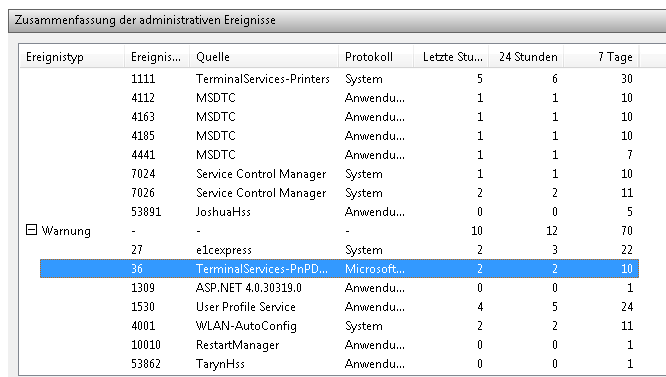Select the JoshuaHss source row
The width and height of the screenshot is (666, 377).
(339, 211)
